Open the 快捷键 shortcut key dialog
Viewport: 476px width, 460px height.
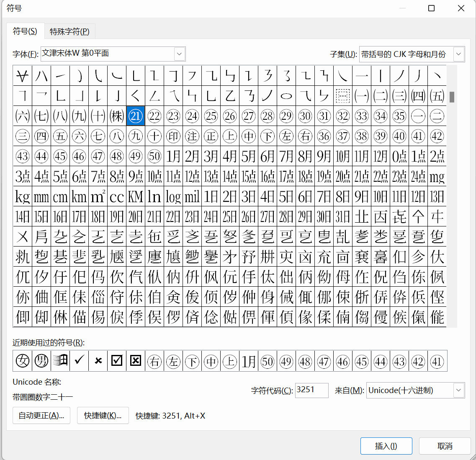(103, 415)
